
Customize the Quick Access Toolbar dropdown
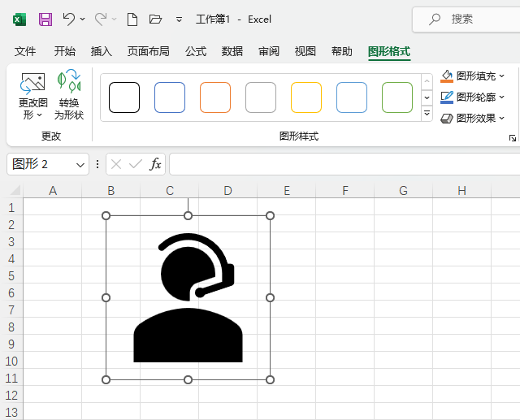[179, 19]
